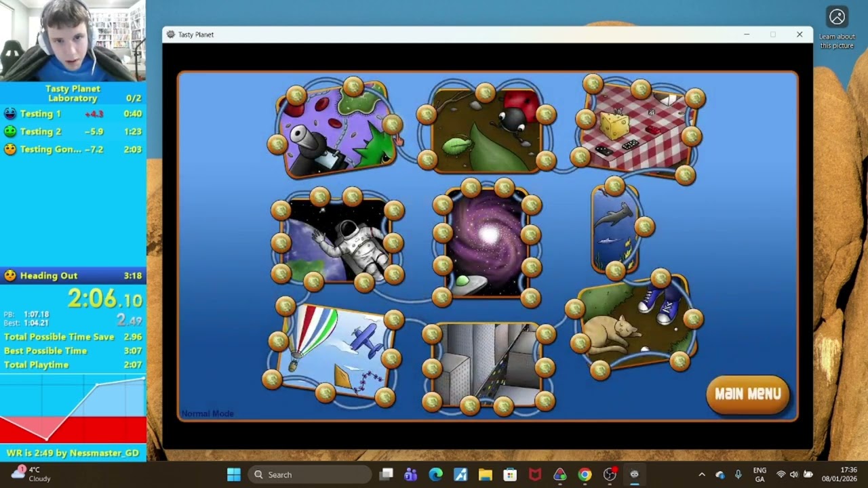Click the Testing Gon... orange face split icon
The height and width of the screenshot is (488, 868).
pyautogui.click(x=9, y=149)
